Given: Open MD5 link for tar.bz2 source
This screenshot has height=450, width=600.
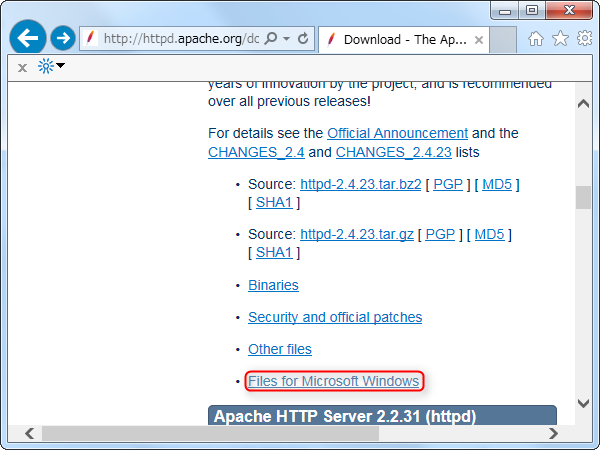Looking at the screenshot, I should (497, 184).
